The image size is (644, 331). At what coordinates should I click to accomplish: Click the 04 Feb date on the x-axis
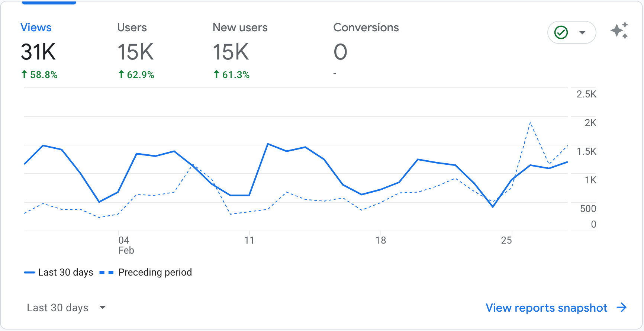126,245
